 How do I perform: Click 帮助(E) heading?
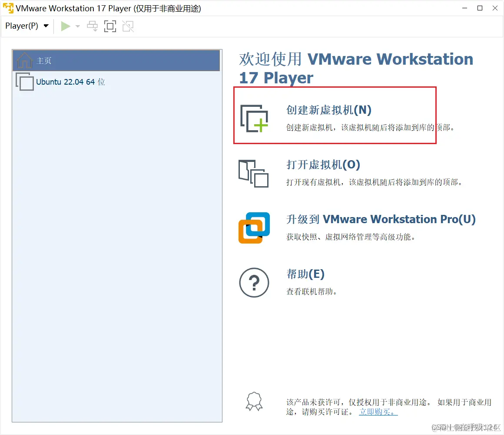[x=305, y=274]
